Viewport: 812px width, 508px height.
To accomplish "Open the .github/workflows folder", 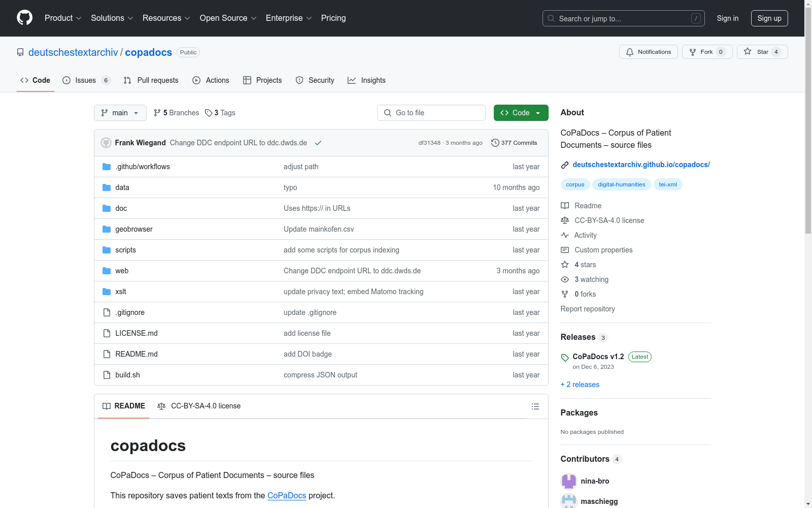I will [x=143, y=167].
